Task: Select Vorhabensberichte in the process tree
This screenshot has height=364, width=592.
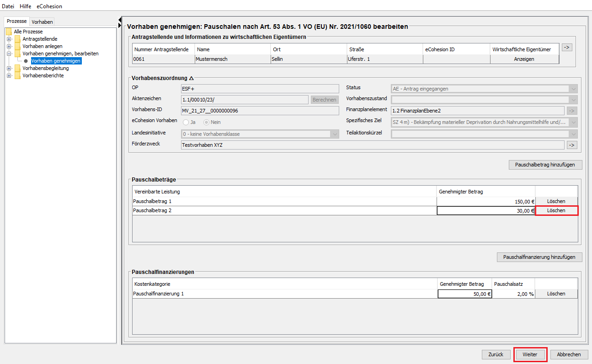Action: [43, 75]
